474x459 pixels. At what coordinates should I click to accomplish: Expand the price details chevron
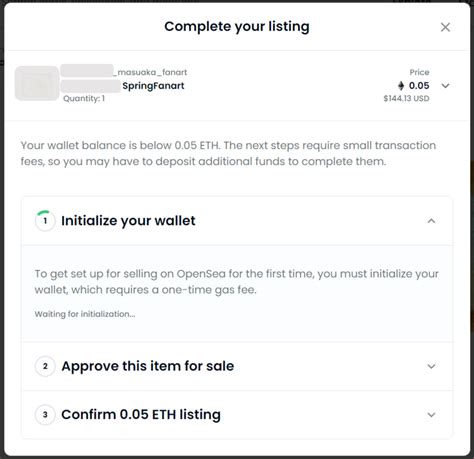click(x=445, y=86)
